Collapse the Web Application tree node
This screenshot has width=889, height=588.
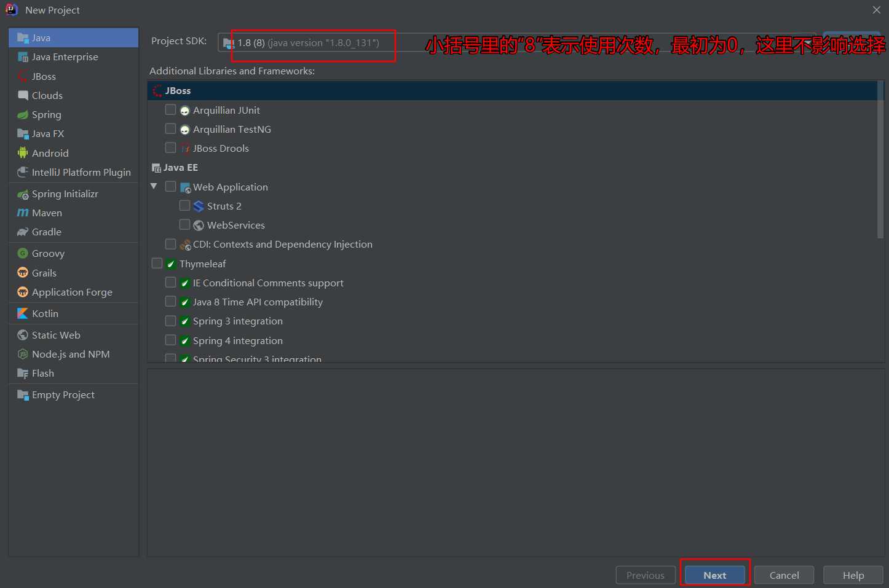coord(154,186)
